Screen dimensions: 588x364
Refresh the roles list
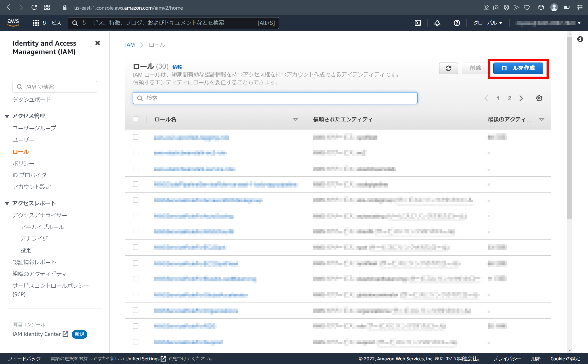(448, 68)
